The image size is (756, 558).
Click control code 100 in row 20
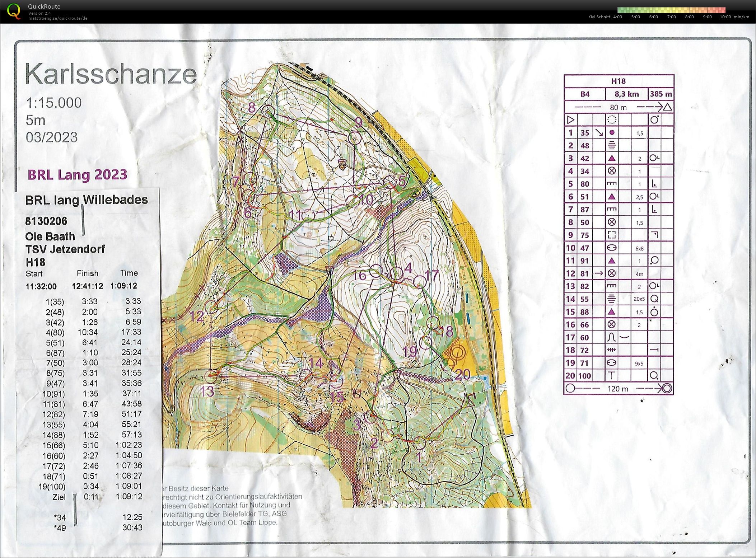pyautogui.click(x=585, y=376)
